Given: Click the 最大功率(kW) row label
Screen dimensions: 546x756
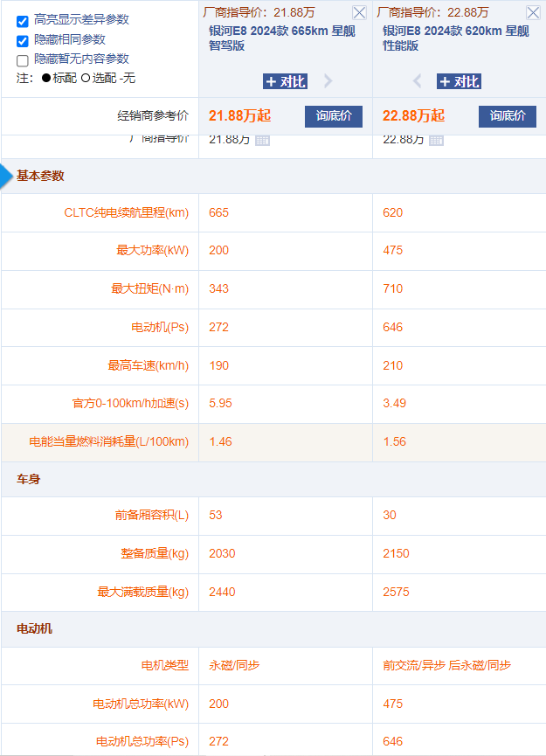Looking at the screenshot, I should coord(153,250).
